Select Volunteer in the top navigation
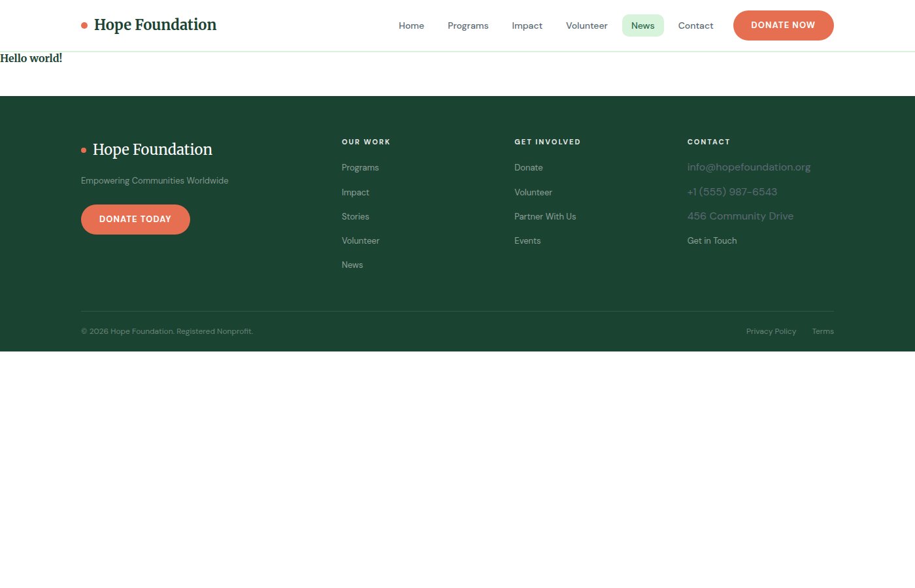 [x=586, y=25]
